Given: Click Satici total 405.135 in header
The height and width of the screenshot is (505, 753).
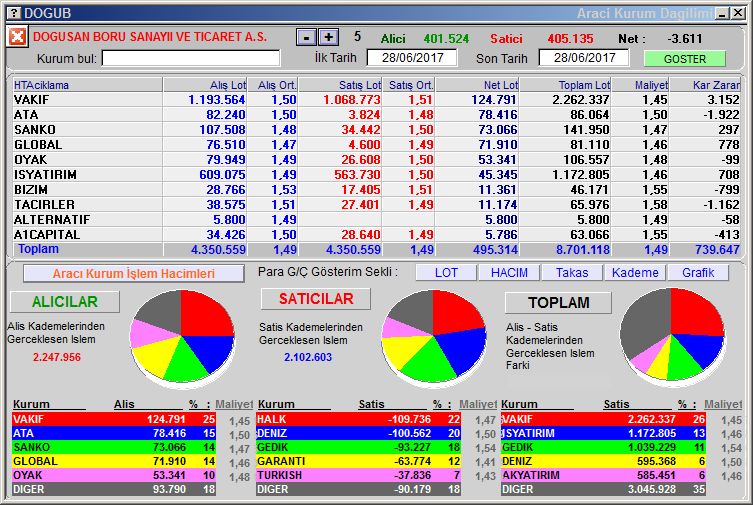Looking at the screenshot, I should point(571,38).
